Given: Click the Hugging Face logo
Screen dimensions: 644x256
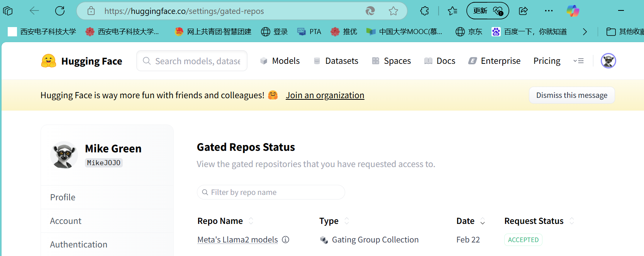Looking at the screenshot, I should (x=49, y=61).
